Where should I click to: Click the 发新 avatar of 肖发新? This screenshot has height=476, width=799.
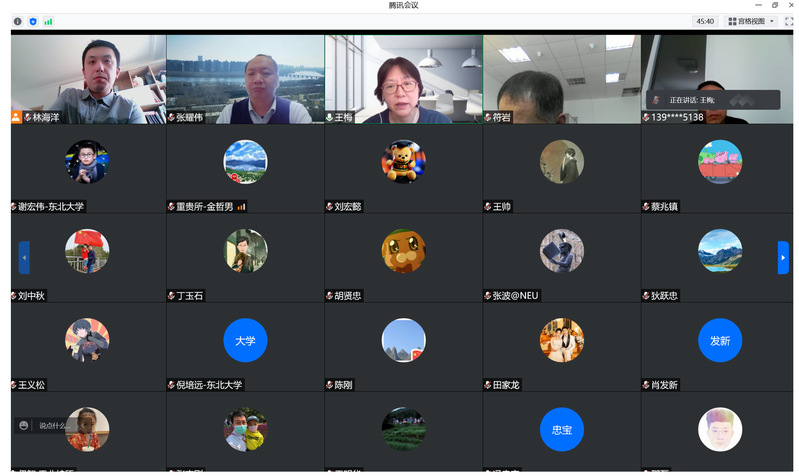tap(719, 340)
